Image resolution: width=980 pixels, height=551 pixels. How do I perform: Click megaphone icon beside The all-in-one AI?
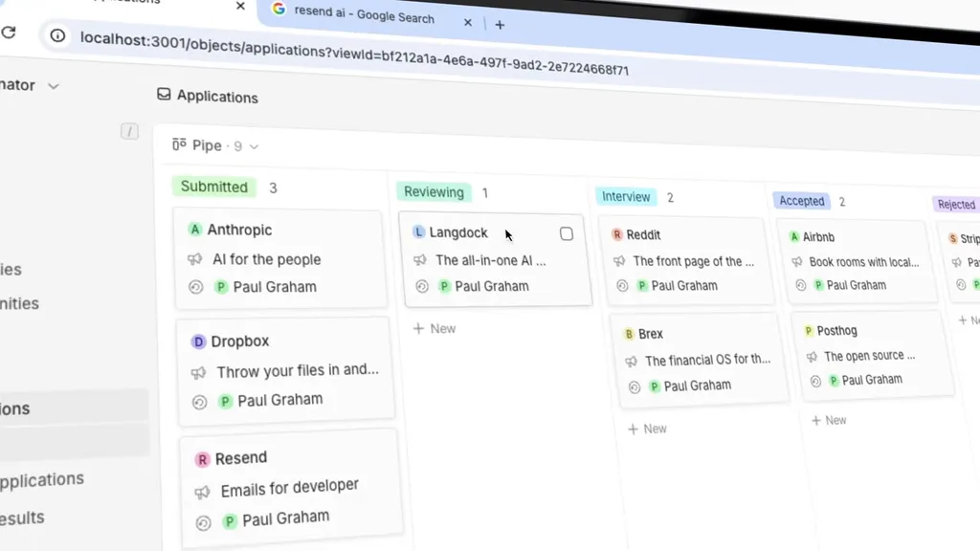(x=420, y=260)
